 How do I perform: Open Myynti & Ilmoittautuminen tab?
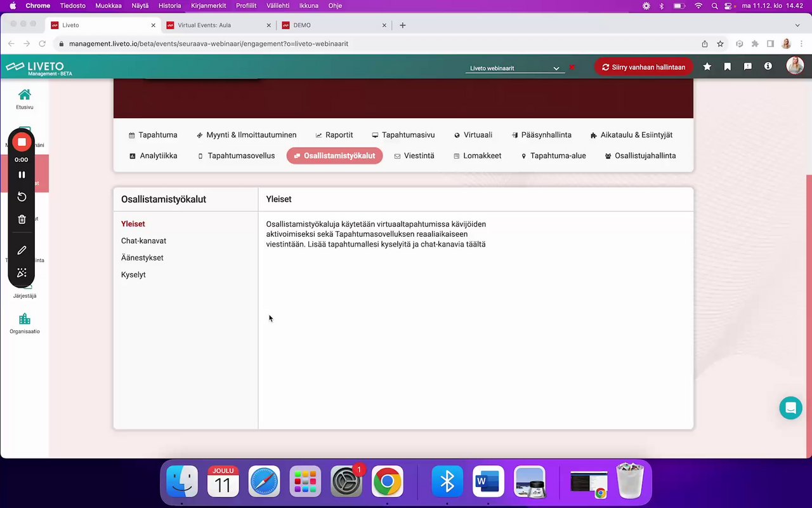(x=246, y=135)
